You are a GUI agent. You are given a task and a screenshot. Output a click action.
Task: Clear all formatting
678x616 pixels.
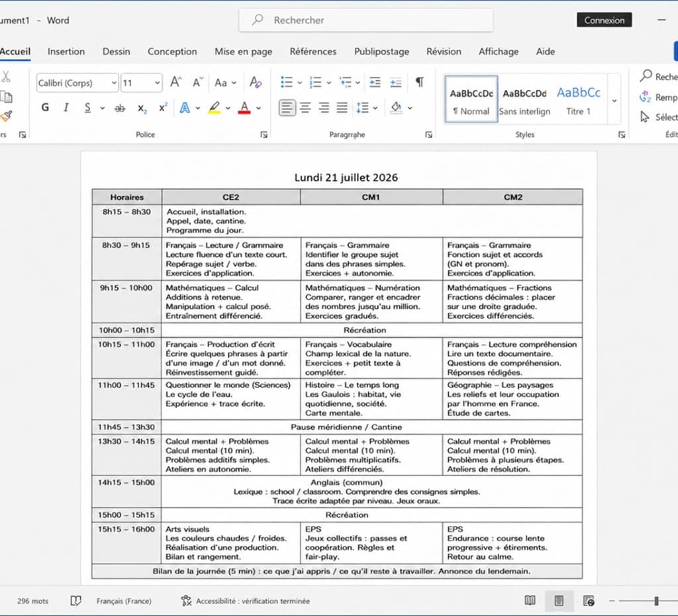(x=256, y=82)
